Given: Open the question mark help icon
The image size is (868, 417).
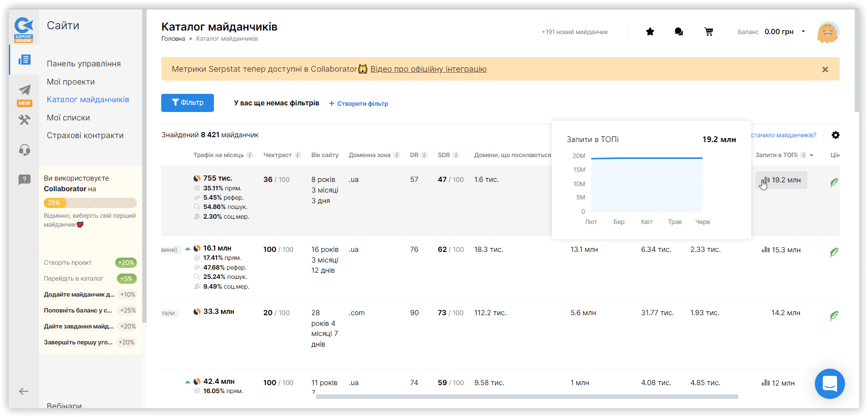Looking at the screenshot, I should [x=24, y=179].
